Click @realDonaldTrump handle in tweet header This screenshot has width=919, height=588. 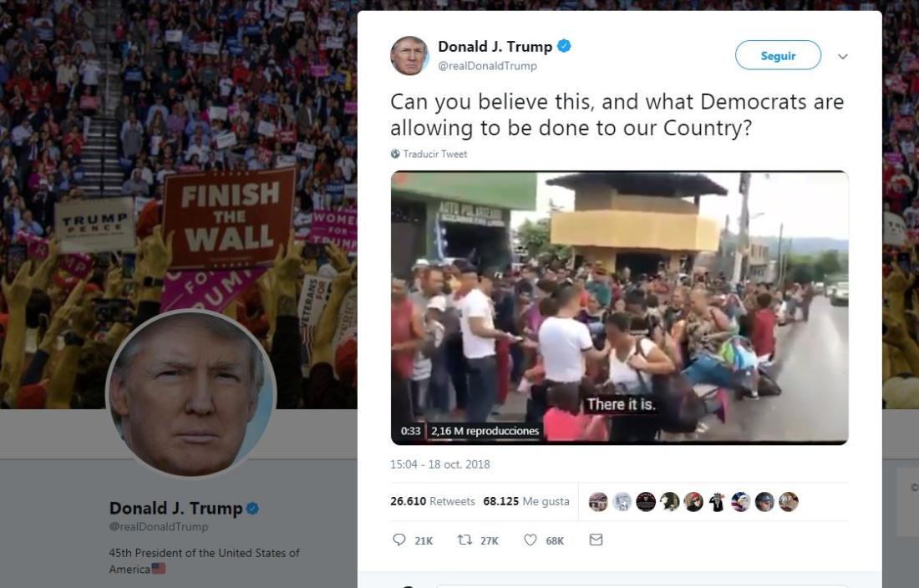[x=488, y=66]
